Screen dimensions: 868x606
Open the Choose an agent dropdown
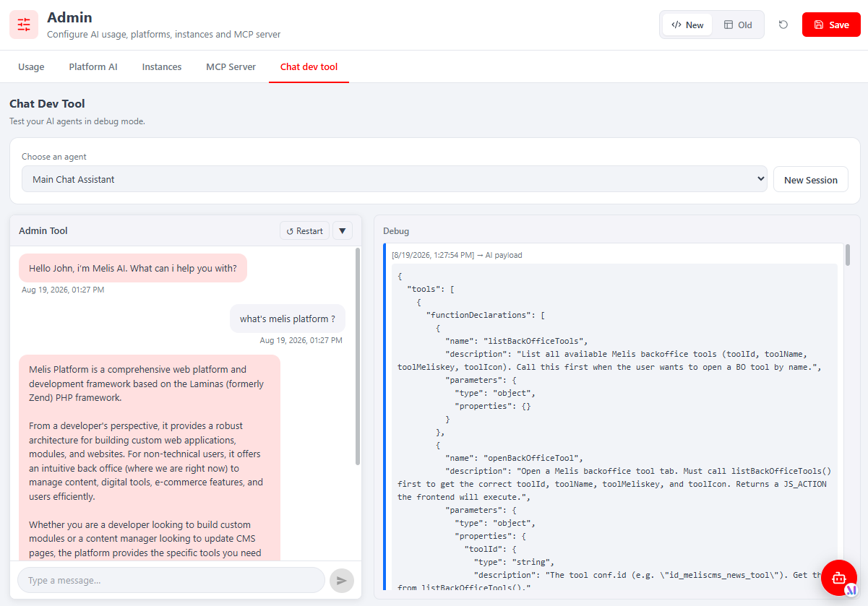pos(395,179)
